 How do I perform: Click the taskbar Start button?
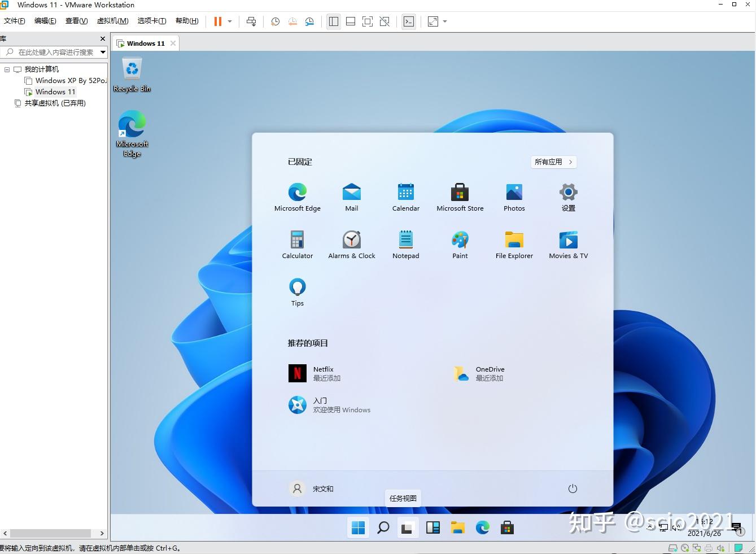pos(359,528)
